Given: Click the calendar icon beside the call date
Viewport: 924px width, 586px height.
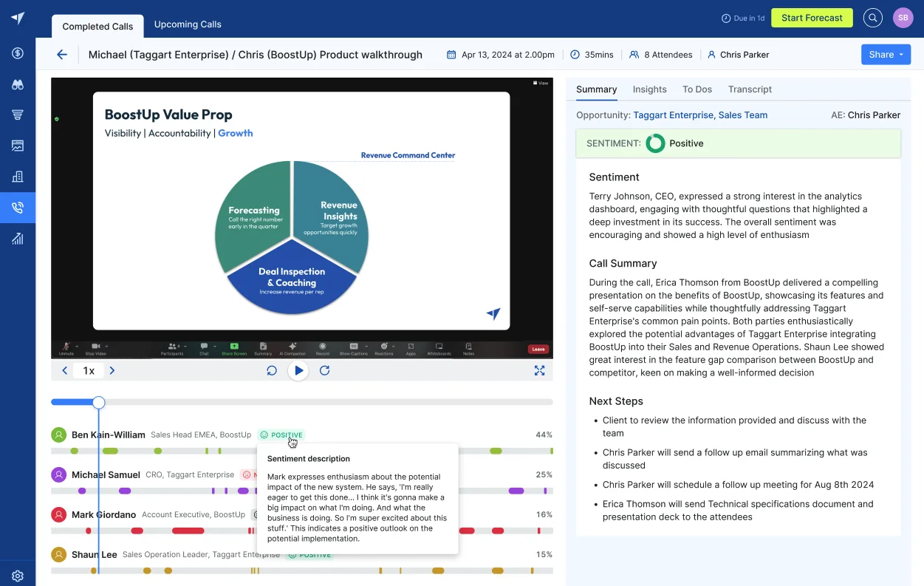Looking at the screenshot, I should click(451, 55).
